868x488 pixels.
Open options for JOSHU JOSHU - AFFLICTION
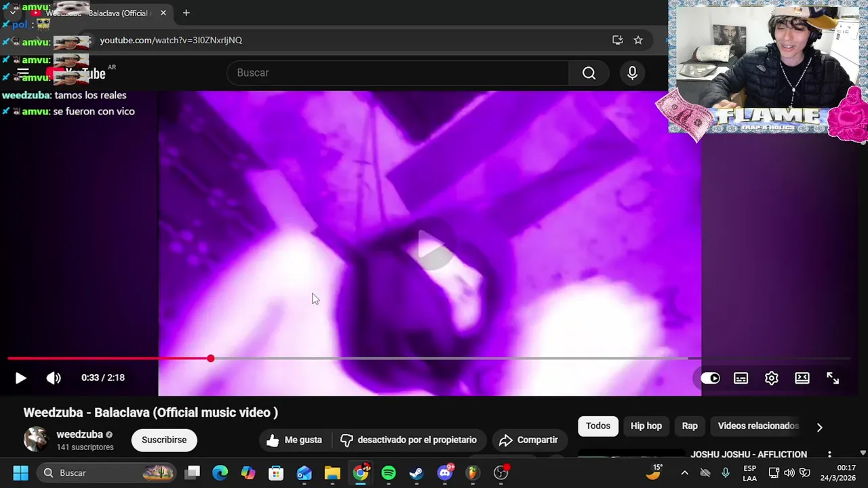[x=829, y=454]
